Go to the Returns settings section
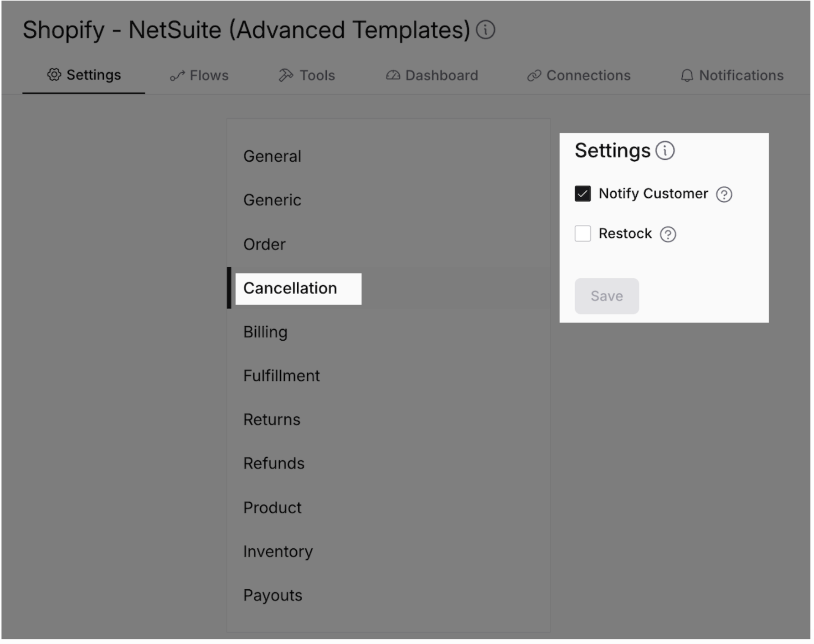 [x=389, y=420]
